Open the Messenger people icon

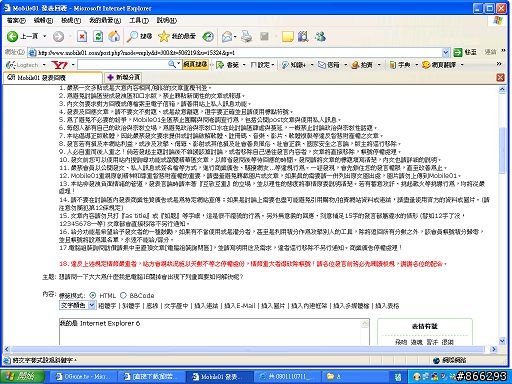click(x=320, y=36)
